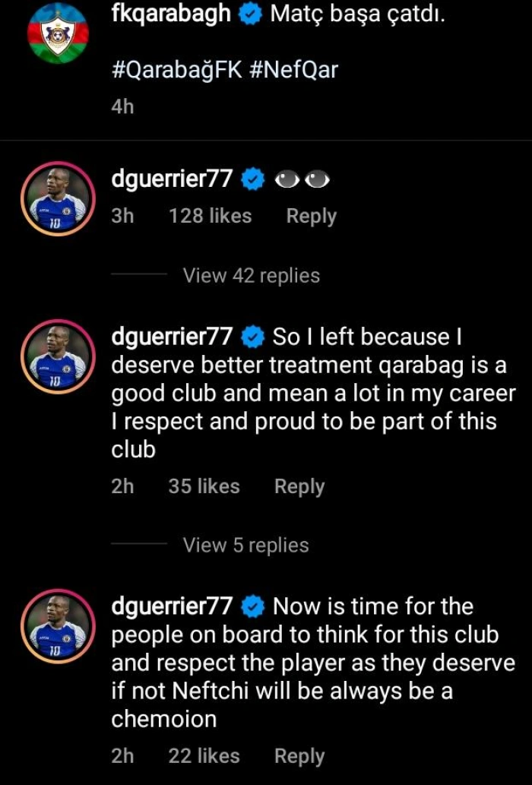Open fkqarabagh profile picture at top
This screenshot has width=532, height=785.
click(x=59, y=31)
